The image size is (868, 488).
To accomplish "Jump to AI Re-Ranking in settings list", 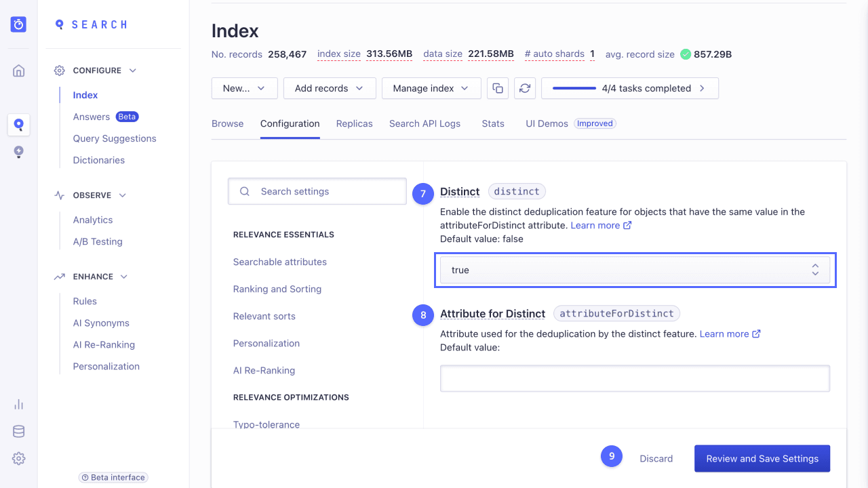I will click(x=264, y=370).
